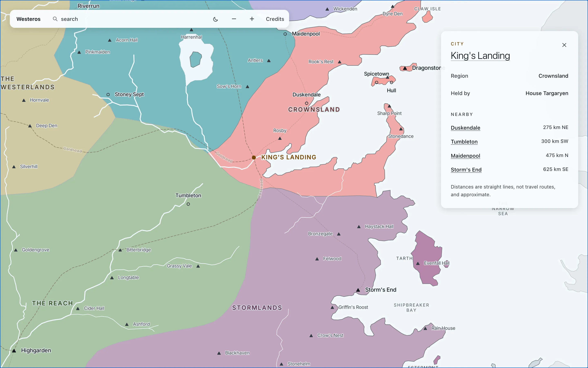Select the Stoney Sept town marker
The width and height of the screenshot is (588, 368).
[108, 94]
